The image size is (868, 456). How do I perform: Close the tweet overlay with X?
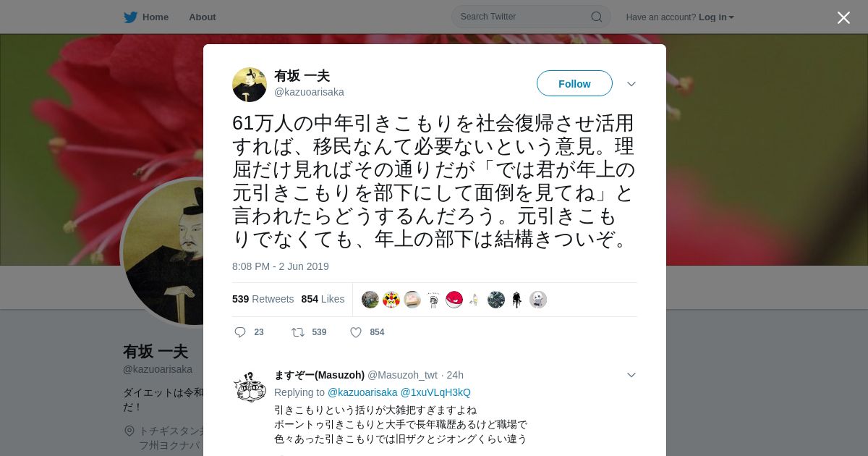843,17
